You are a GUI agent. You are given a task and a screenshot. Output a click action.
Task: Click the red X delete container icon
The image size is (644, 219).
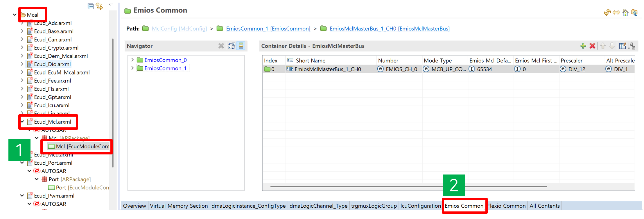tap(592, 46)
